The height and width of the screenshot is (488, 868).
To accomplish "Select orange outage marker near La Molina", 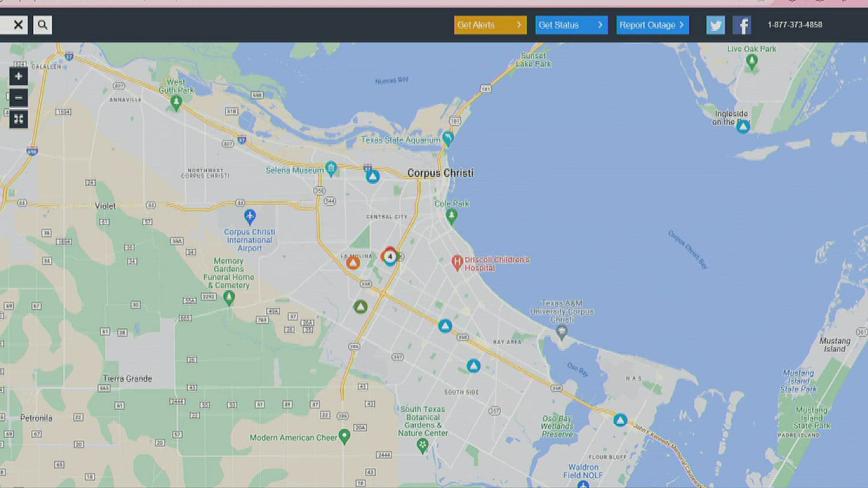I will [x=353, y=263].
